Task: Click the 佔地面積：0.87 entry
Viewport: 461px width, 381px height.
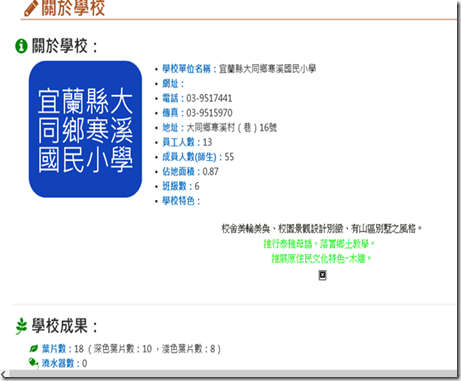Action: pos(190,171)
